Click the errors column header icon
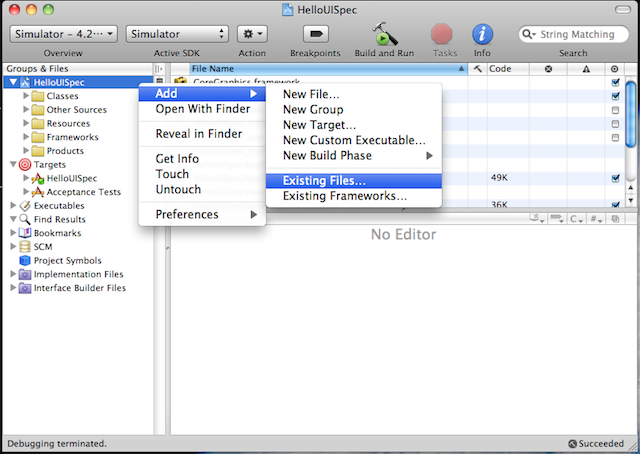 click(x=548, y=69)
